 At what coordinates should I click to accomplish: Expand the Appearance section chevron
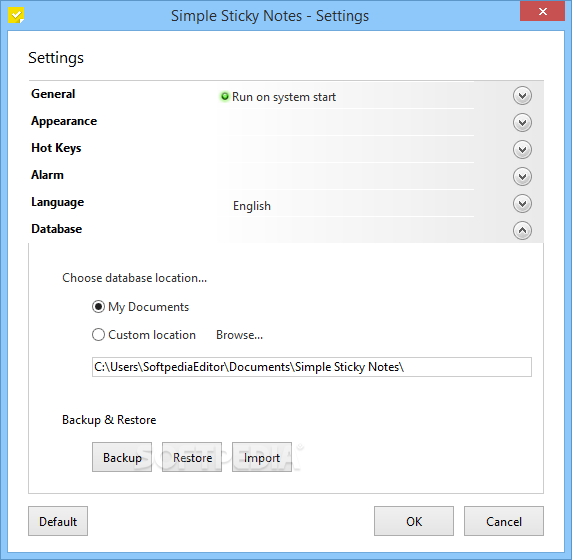pyautogui.click(x=522, y=123)
